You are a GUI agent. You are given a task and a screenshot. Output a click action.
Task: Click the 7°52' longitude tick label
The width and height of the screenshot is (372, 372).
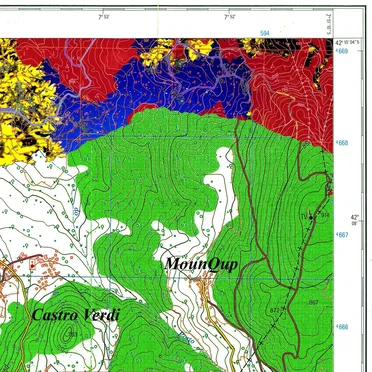(x=229, y=17)
